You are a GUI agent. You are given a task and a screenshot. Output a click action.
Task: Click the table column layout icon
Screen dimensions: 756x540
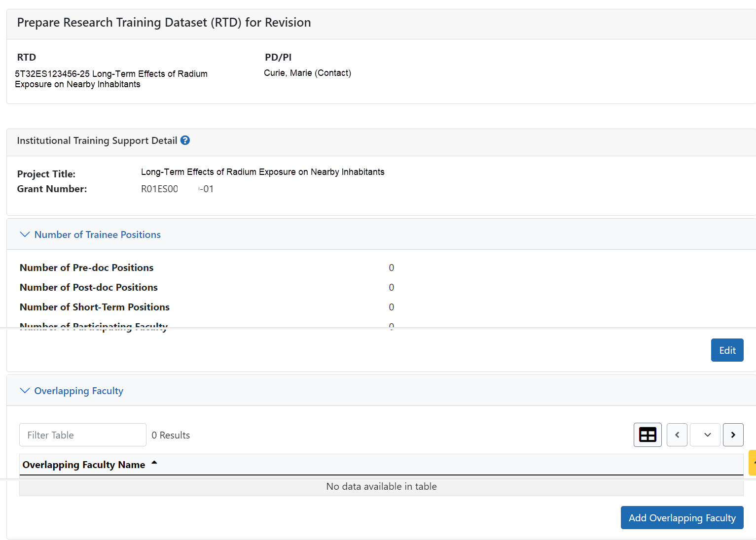(648, 435)
